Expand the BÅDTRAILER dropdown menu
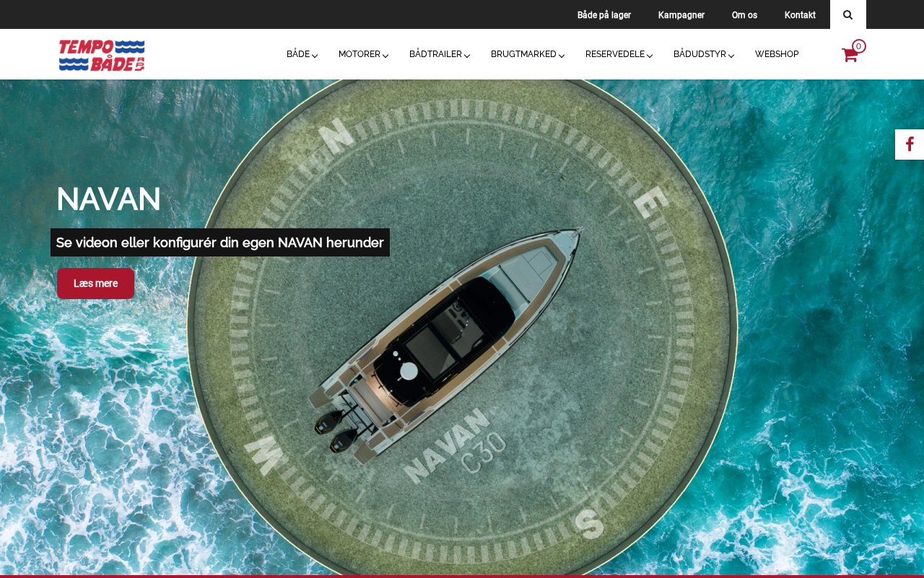The height and width of the screenshot is (578, 924). point(440,54)
